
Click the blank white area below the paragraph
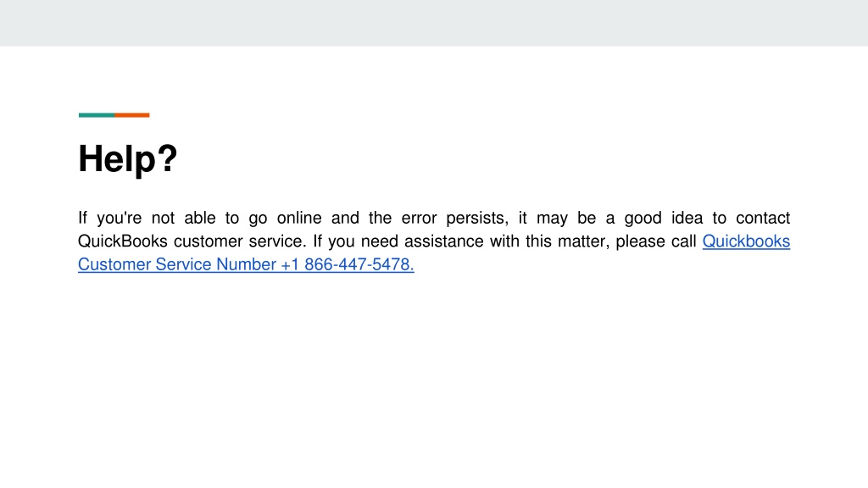(x=434, y=382)
